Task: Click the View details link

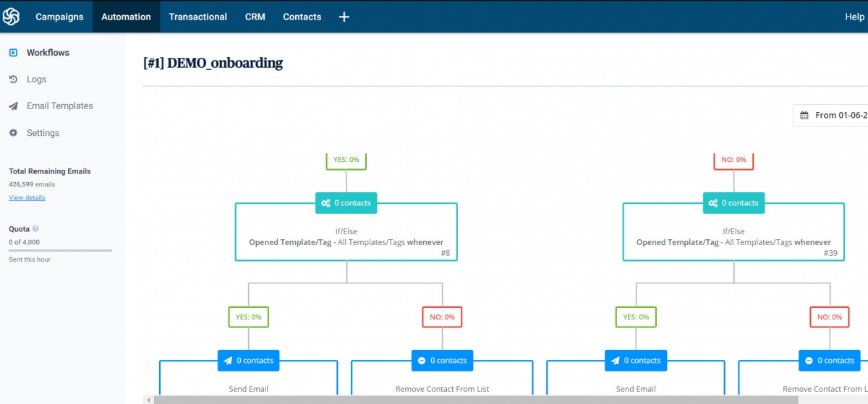Action: click(27, 198)
